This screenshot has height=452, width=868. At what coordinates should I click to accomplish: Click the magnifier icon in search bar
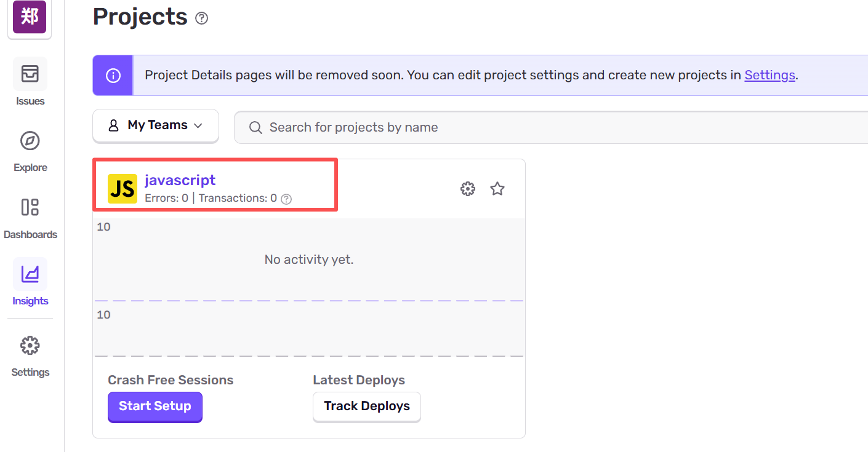pyautogui.click(x=255, y=127)
